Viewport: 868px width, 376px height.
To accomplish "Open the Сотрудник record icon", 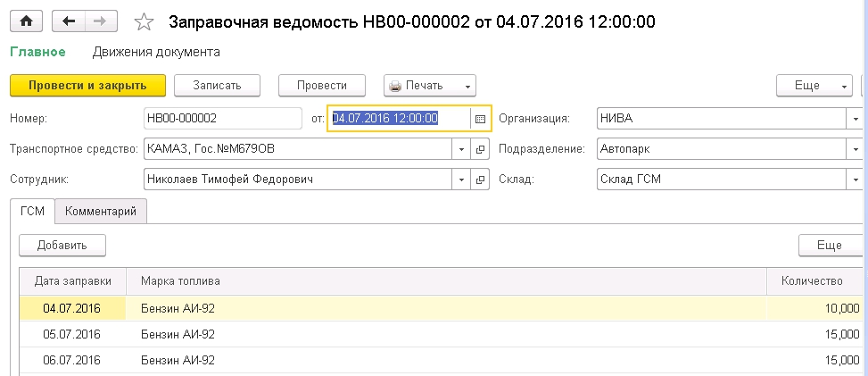I will (x=481, y=180).
